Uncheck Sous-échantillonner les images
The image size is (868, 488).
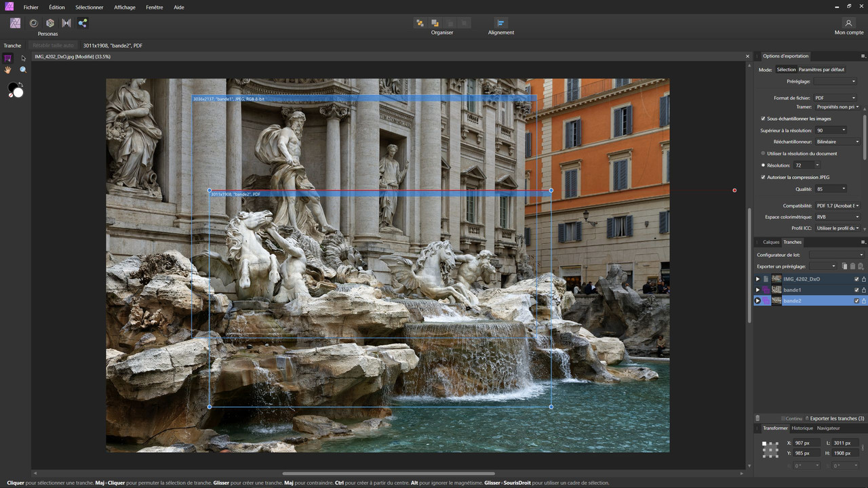click(x=762, y=119)
